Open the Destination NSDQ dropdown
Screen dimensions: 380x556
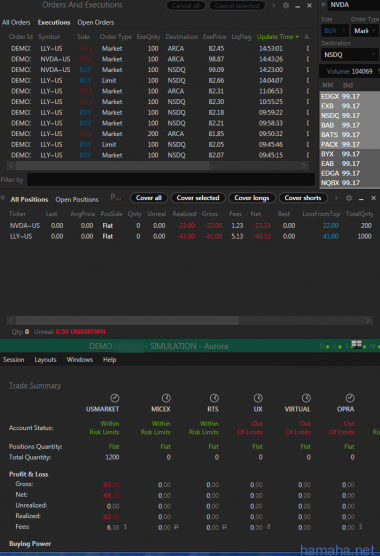point(350,55)
